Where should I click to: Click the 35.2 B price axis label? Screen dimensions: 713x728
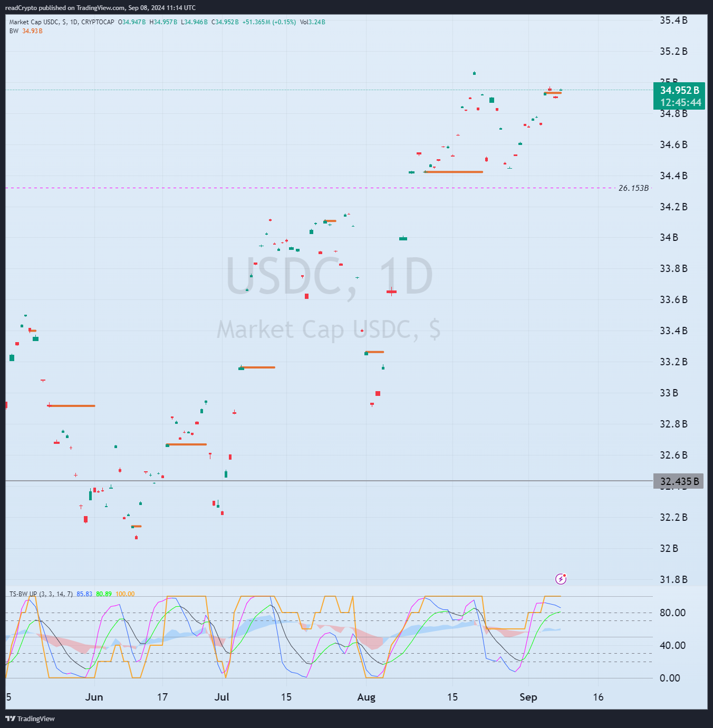click(x=673, y=52)
